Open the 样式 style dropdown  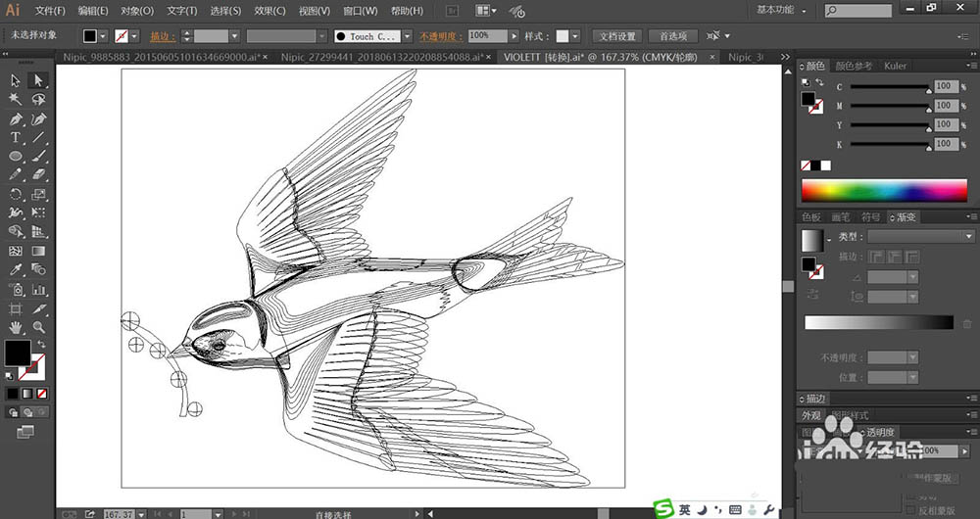click(x=575, y=36)
